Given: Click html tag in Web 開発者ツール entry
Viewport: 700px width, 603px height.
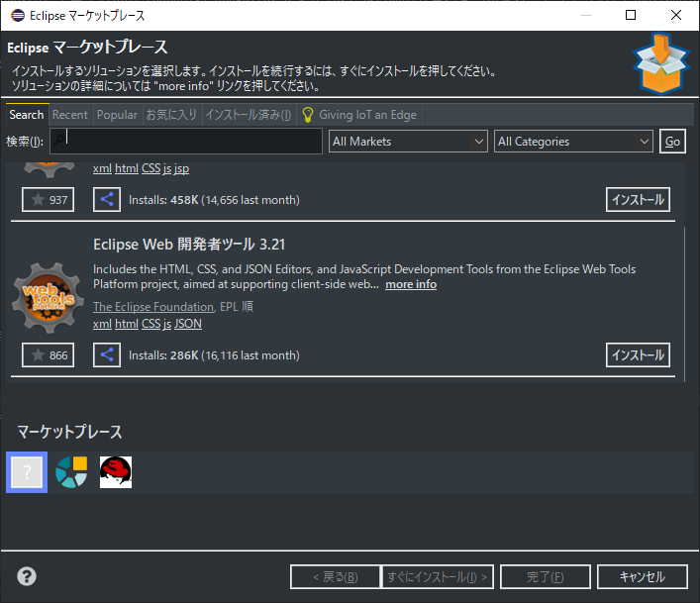Looking at the screenshot, I should (127, 324).
